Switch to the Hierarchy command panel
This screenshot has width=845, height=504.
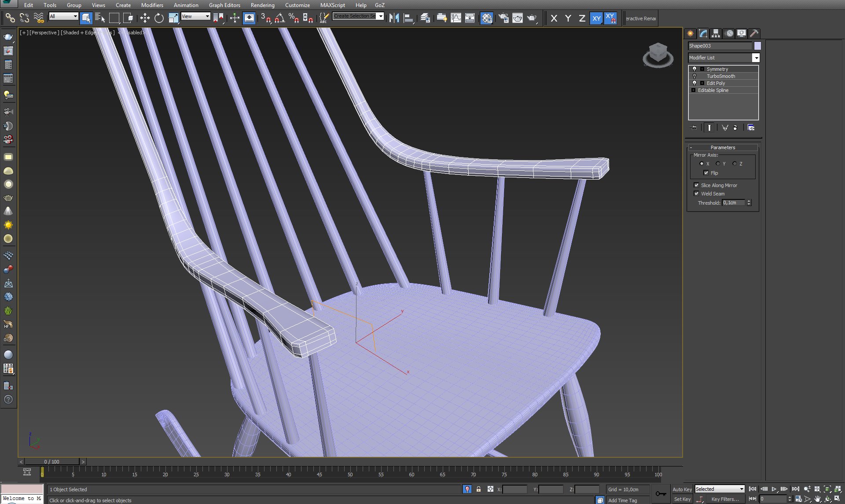point(716,33)
